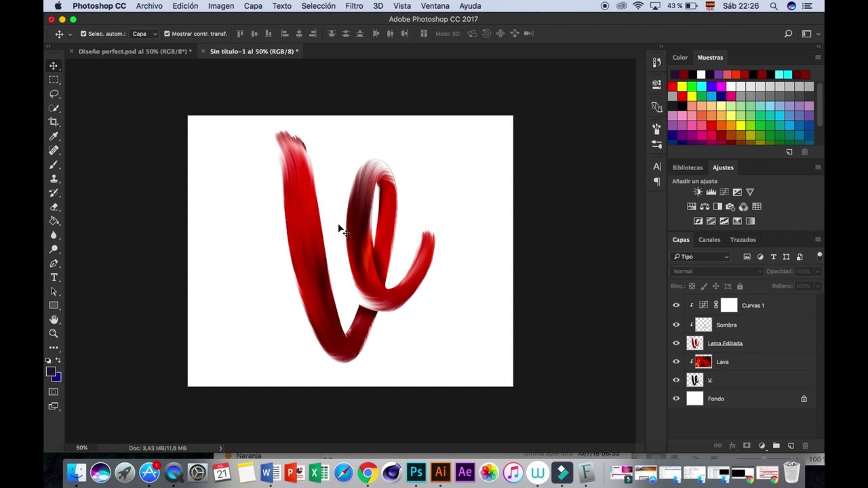Click the foreground color swatch
The height and width of the screenshot is (488, 868).
point(51,371)
